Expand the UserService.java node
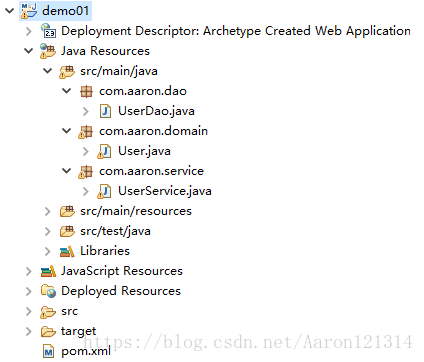This screenshot has width=424, height=362. point(86,191)
